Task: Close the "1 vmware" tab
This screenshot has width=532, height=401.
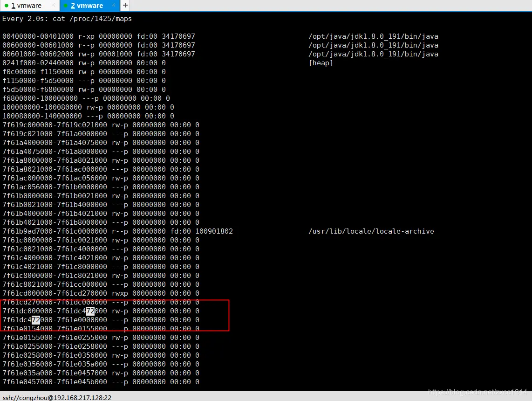Action: 53,5
